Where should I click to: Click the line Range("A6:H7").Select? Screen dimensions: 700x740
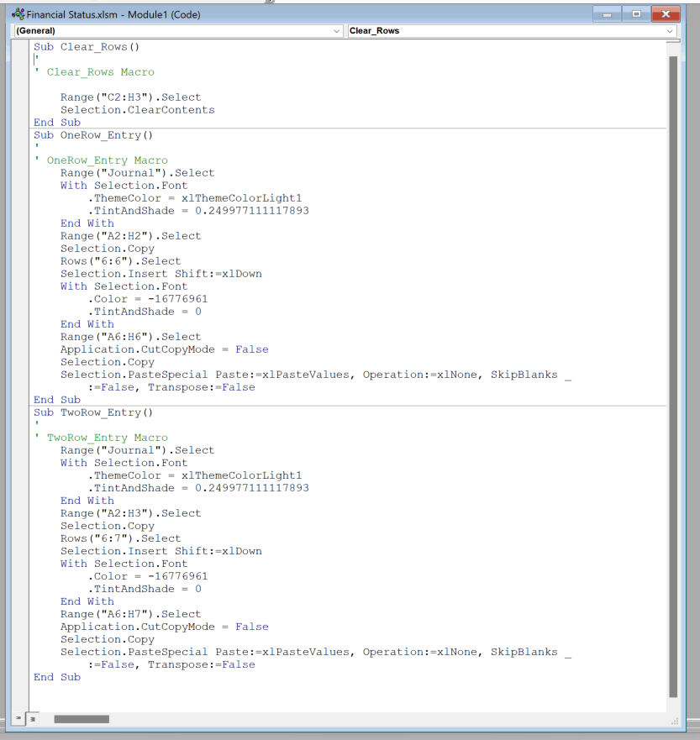(131, 615)
